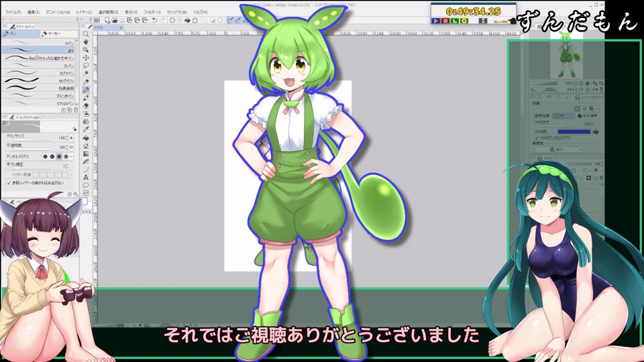Click the Scale/Rotate transform icon in command bar
The image size is (644, 362).
(x=195, y=20)
